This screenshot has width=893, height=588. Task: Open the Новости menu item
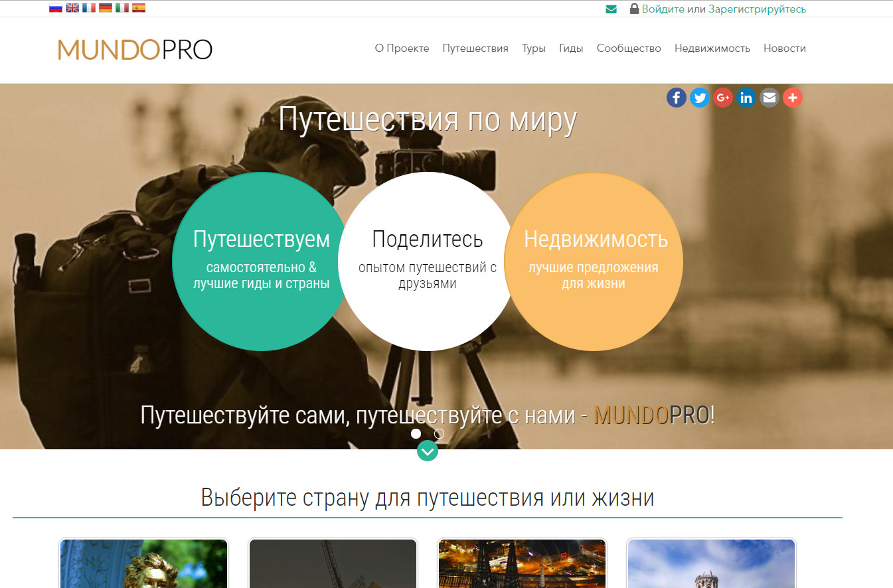coord(785,48)
